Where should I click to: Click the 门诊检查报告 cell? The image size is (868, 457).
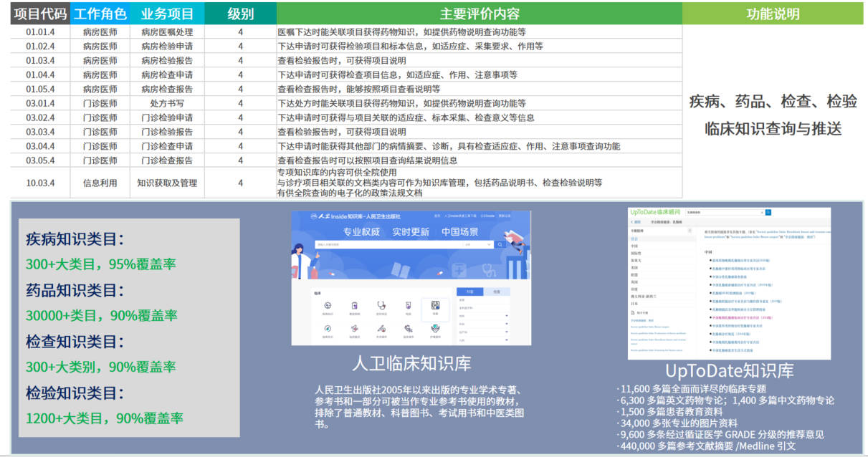[x=167, y=160]
